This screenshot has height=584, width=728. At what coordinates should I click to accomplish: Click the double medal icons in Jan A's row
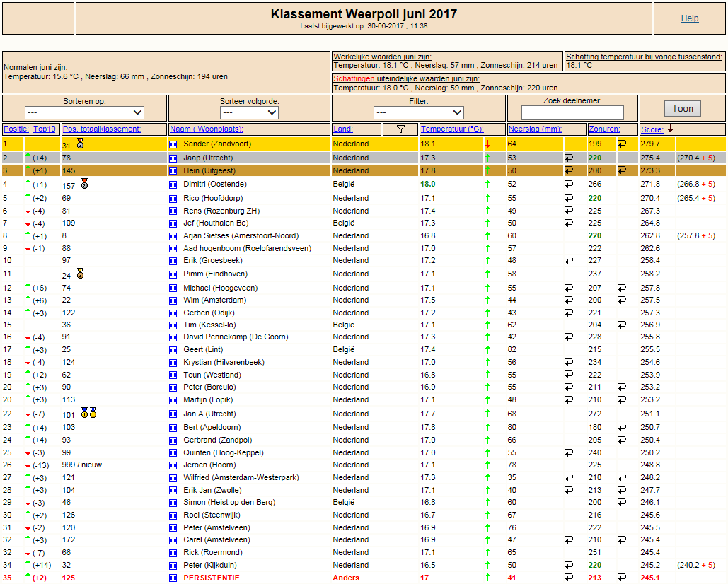point(88,412)
